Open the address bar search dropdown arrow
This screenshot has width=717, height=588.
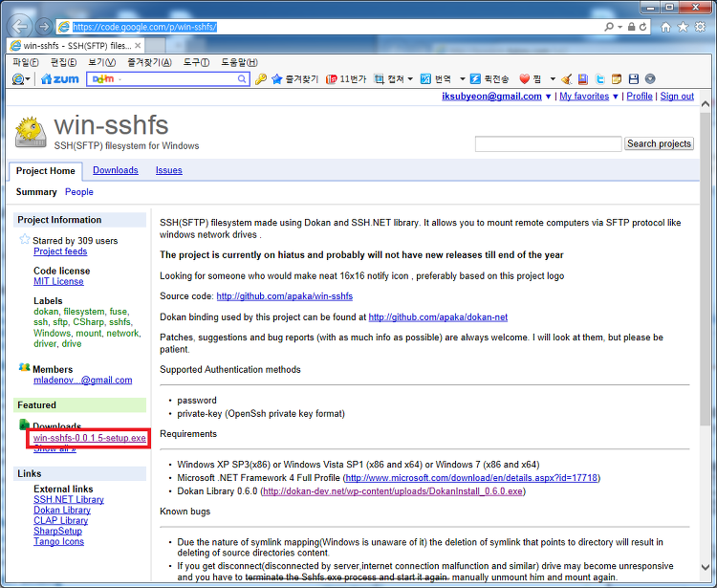click(x=620, y=27)
